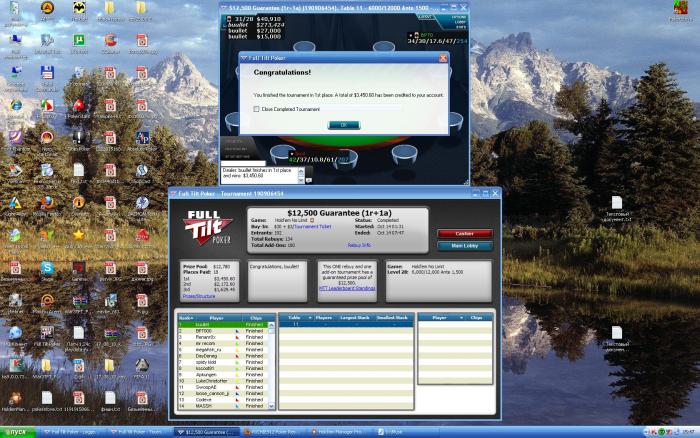
Task: Close the Congratulations dialog with the X
Action: [x=443, y=58]
